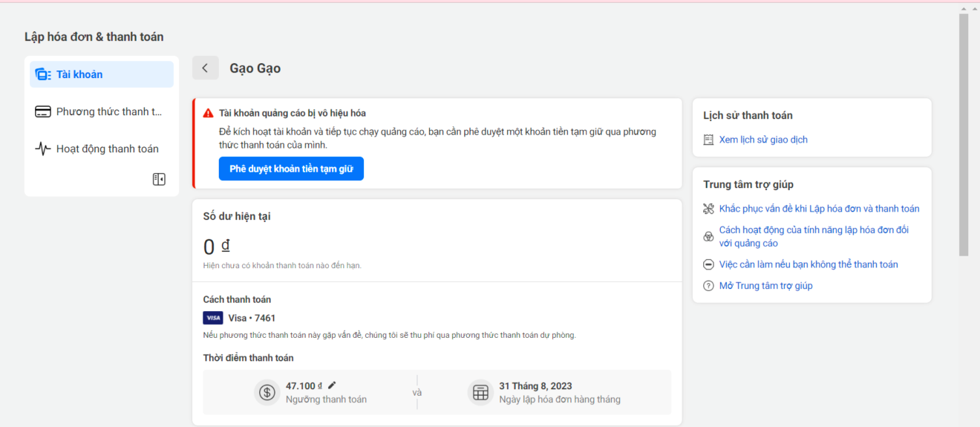Viewport: 980px width, 427px height.
Task: Click the dollar sign threshold icon
Action: coord(267,392)
